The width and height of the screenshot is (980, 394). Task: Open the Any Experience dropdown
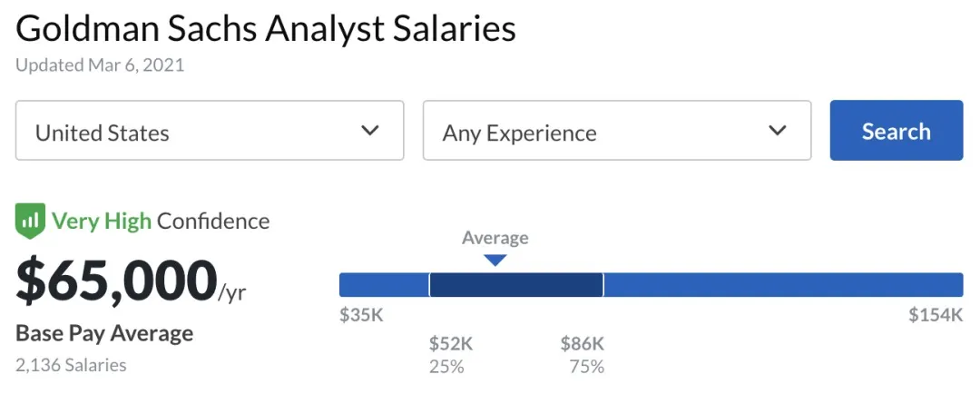click(x=616, y=131)
